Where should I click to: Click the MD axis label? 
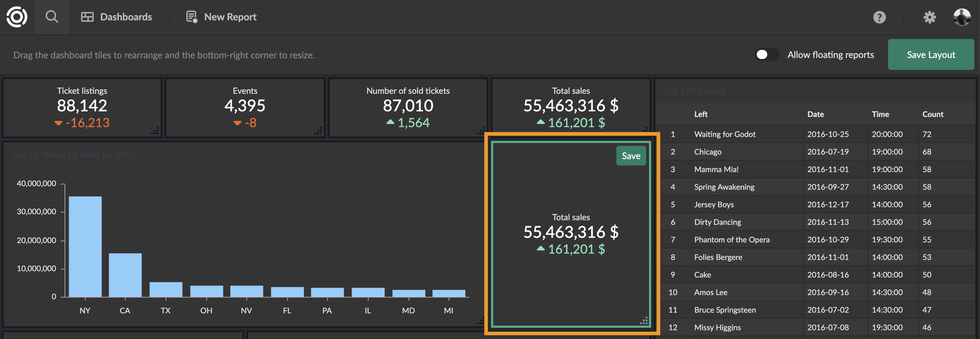coord(408,311)
